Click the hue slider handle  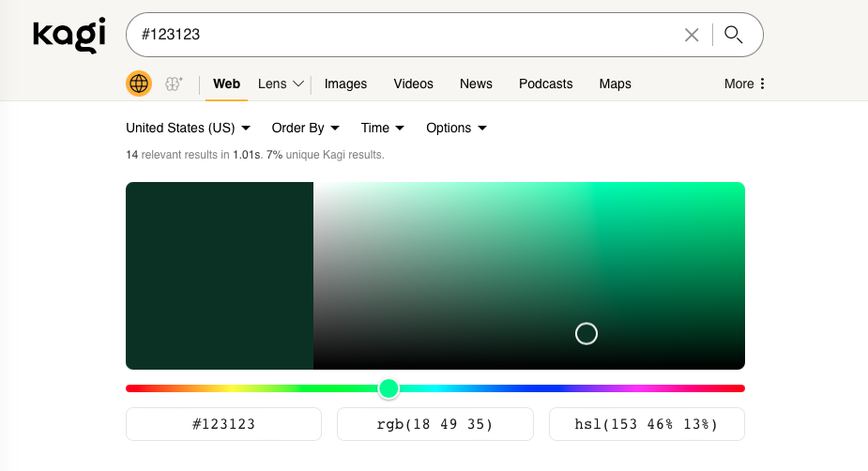point(388,388)
